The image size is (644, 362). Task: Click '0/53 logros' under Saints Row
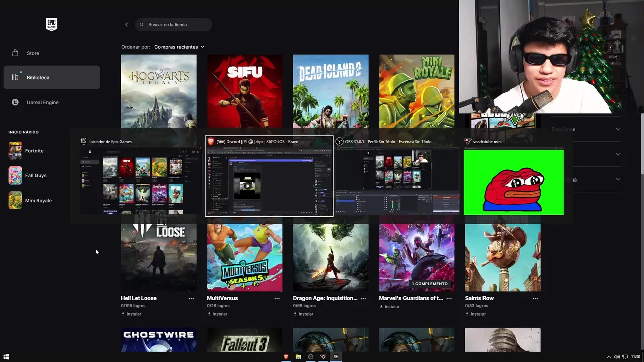[476, 306]
